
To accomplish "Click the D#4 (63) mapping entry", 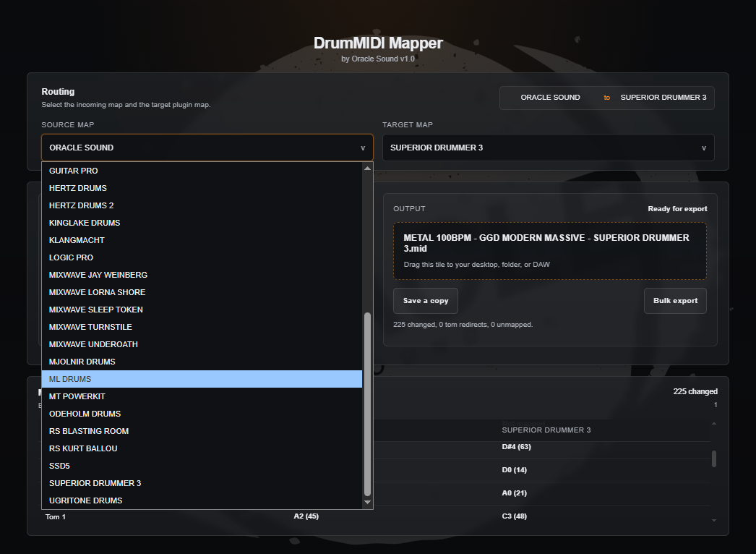I will click(x=515, y=446).
